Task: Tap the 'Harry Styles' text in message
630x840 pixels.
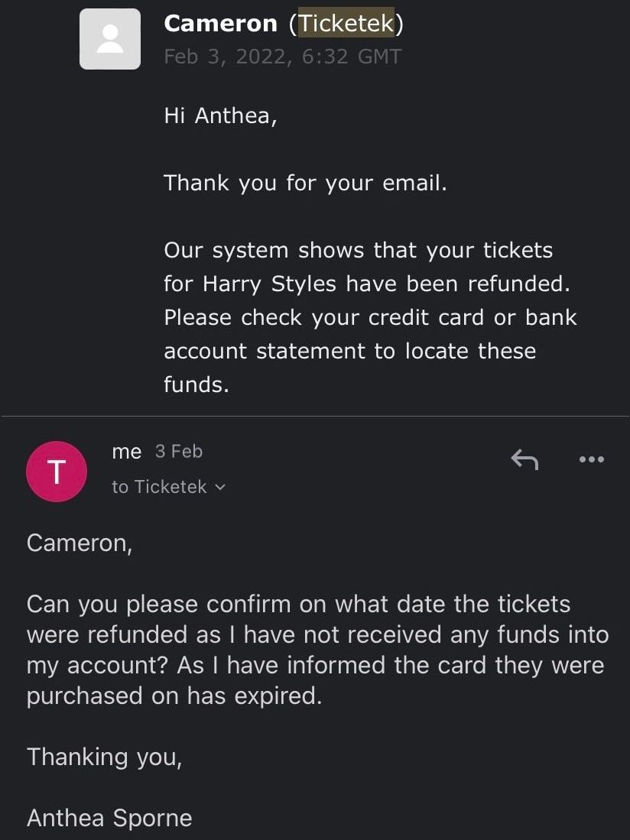Action: (x=269, y=284)
